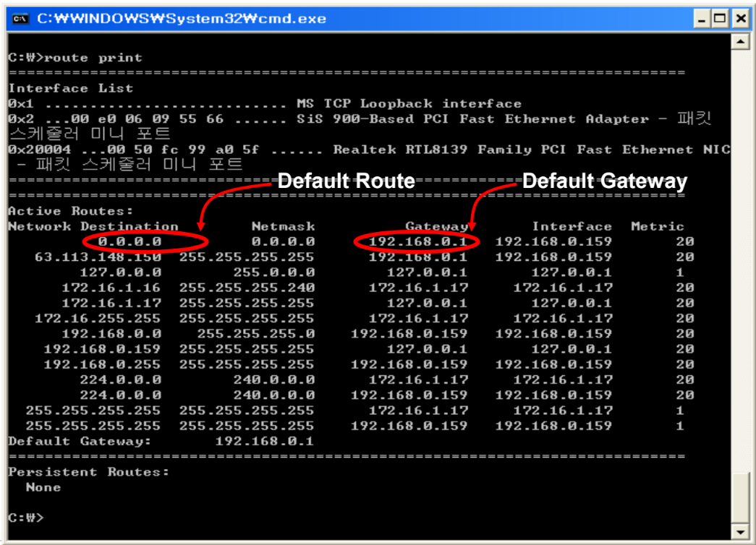Click the Default Gateway annotation label
The height and width of the screenshot is (545, 756).
(605, 181)
